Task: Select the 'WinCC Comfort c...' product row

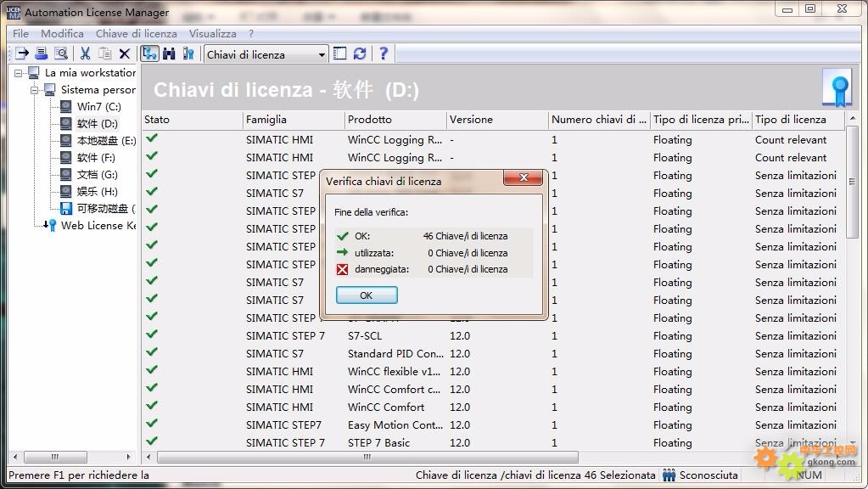Action: tap(494, 390)
